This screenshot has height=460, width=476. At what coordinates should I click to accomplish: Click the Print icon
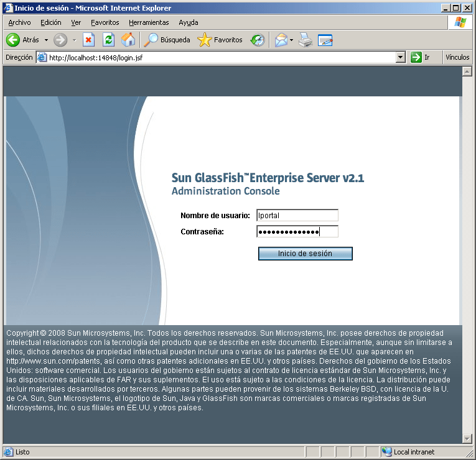[x=306, y=40]
